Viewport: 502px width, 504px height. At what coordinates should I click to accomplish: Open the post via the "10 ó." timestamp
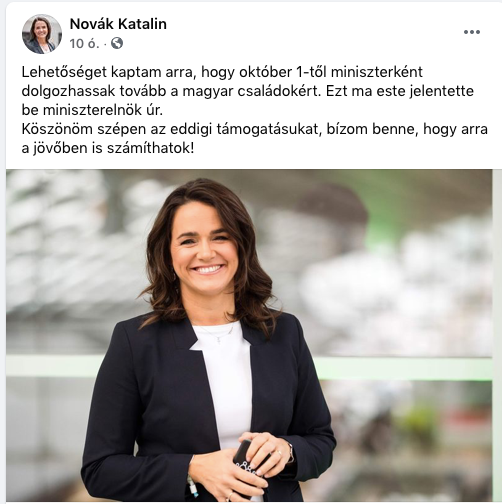coord(84,44)
